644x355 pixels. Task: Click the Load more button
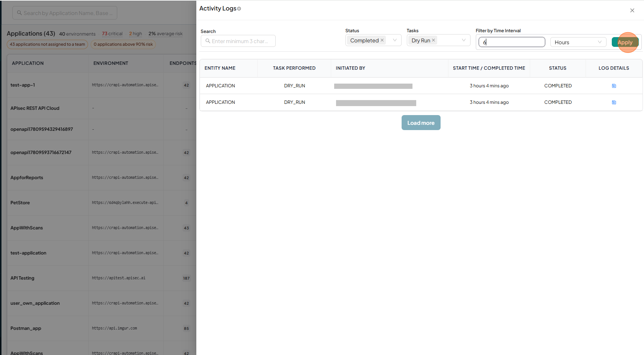(x=421, y=123)
